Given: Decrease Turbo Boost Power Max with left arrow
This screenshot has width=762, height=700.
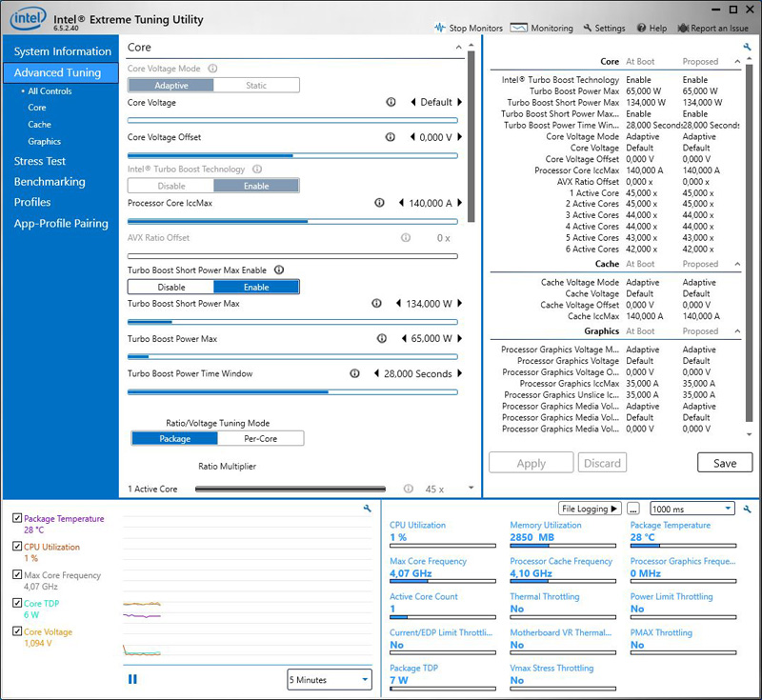Looking at the screenshot, I should click(x=404, y=338).
